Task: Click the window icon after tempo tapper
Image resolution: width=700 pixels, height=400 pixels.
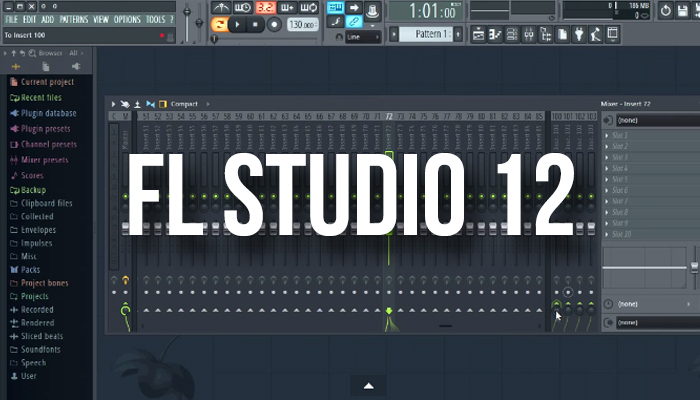Action: (x=612, y=34)
